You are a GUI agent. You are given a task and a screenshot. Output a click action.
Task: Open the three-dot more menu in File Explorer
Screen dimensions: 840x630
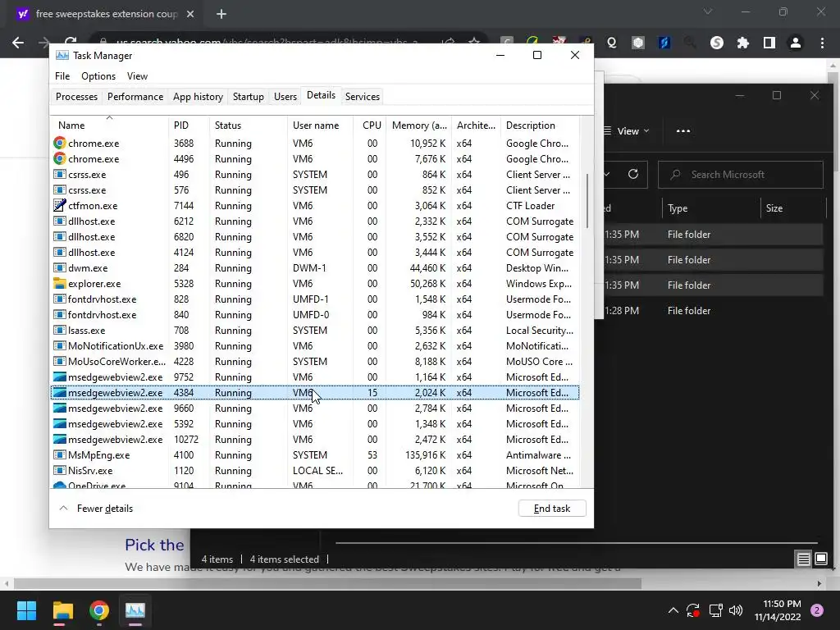(683, 130)
